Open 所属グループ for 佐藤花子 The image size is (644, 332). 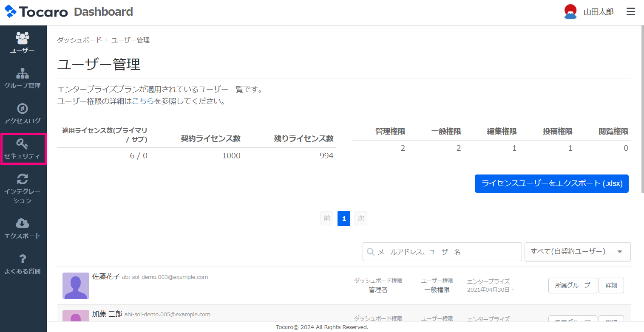[573, 285]
